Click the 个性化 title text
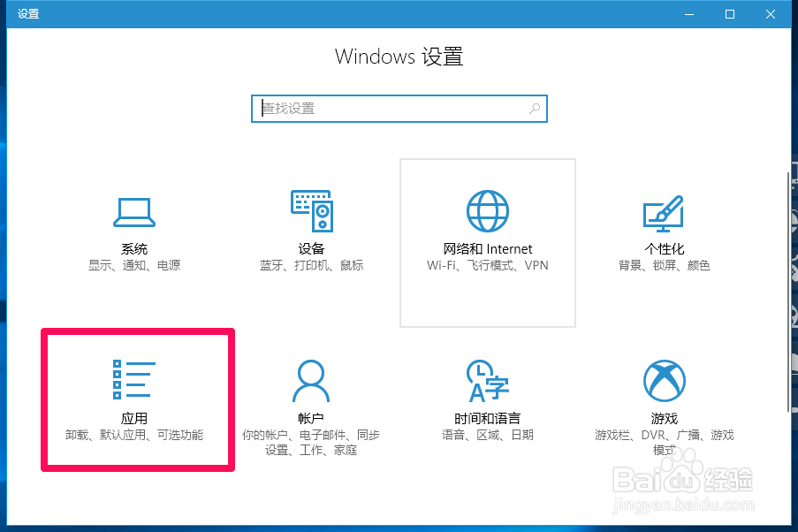This screenshot has height=532, width=798. coord(665,249)
